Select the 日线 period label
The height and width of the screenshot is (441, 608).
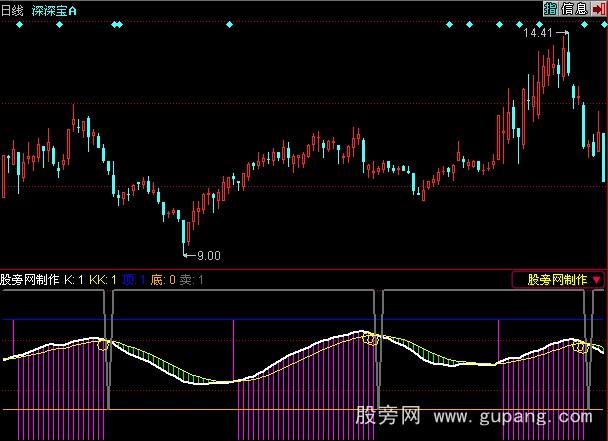click(x=13, y=8)
